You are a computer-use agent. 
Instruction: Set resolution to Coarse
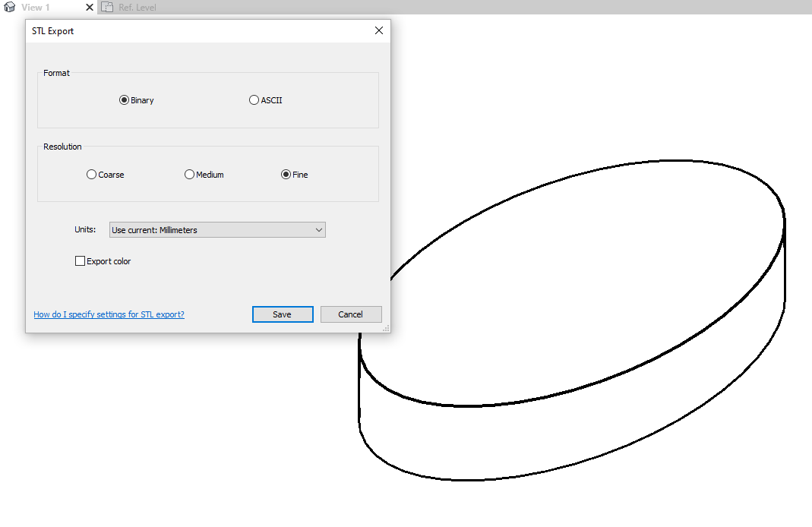[x=92, y=175]
